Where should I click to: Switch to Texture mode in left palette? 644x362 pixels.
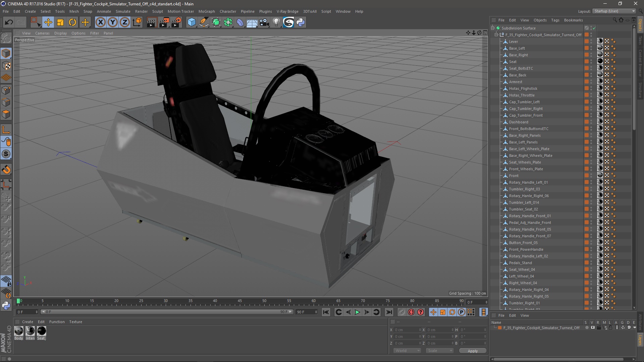tap(6, 66)
